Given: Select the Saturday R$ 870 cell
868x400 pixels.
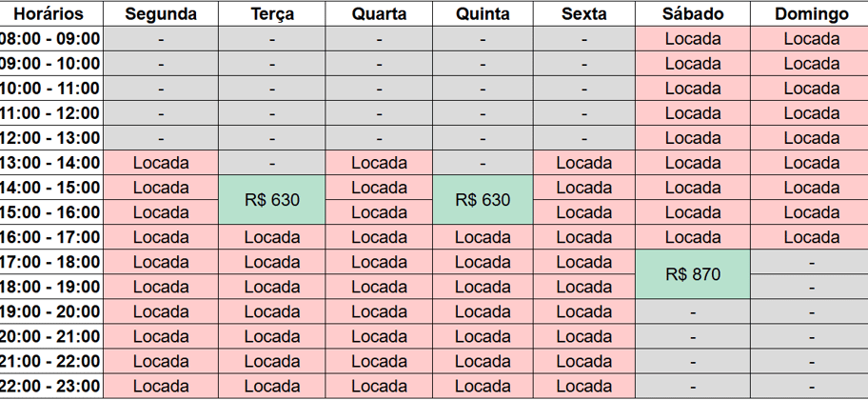Looking at the screenshot, I should click(693, 273).
